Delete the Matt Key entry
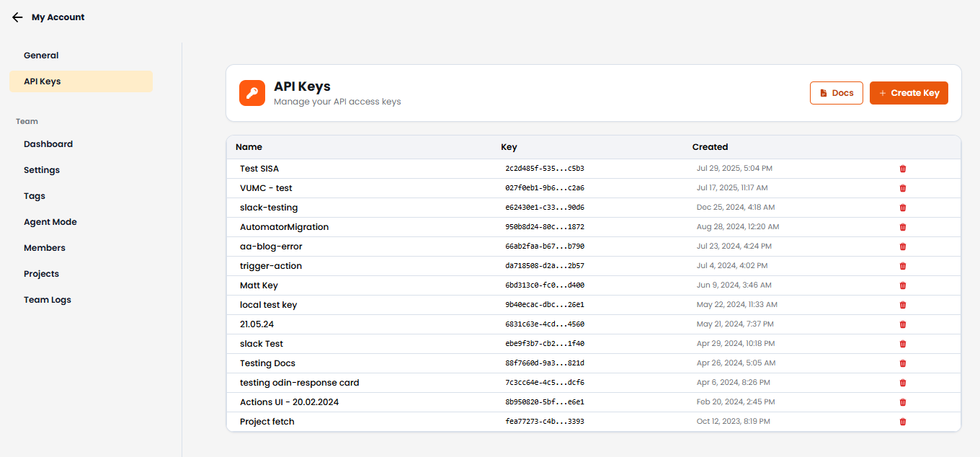This screenshot has height=457, width=980. (903, 285)
